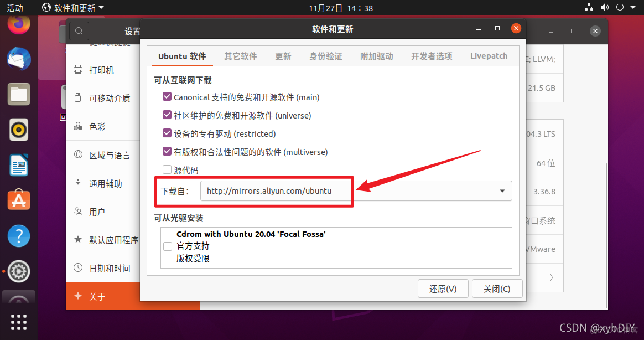Image resolution: width=644 pixels, height=340 pixels.
Task: Open Thunderbird mail from the dock
Action: click(18, 57)
